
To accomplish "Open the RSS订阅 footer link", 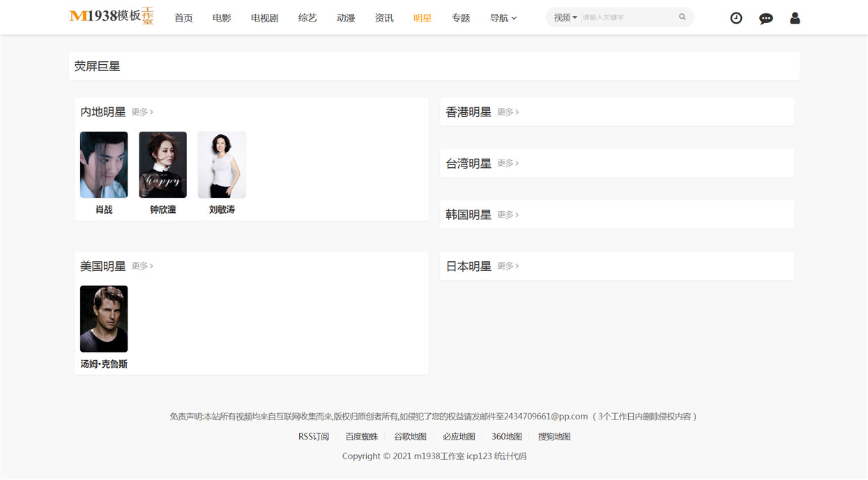I will [x=314, y=437].
